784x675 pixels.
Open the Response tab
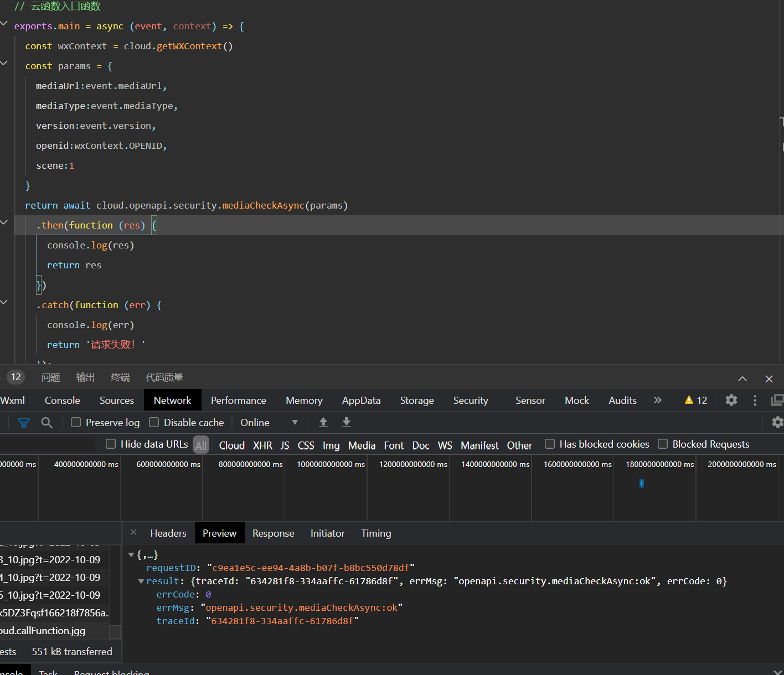(273, 533)
